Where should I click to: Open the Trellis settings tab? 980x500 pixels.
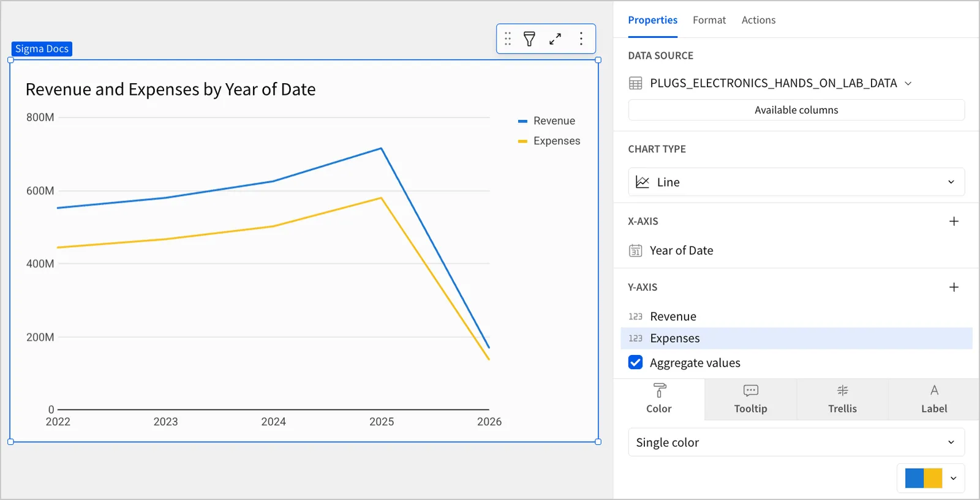click(843, 400)
